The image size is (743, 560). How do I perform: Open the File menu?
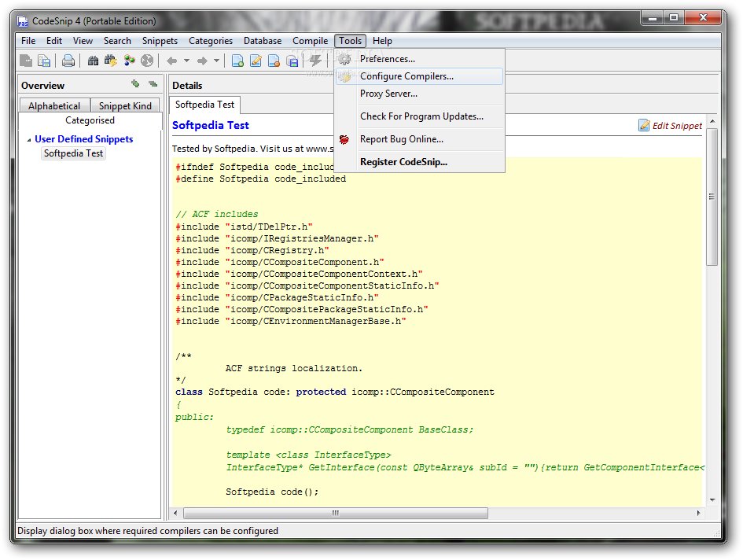[28, 41]
